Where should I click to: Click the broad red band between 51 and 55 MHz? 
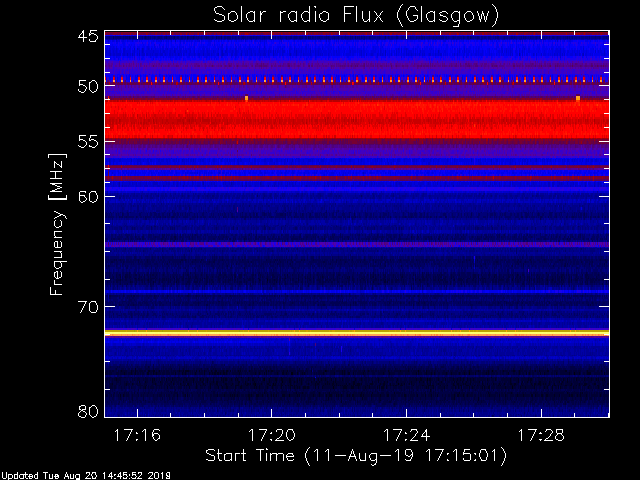click(357, 120)
